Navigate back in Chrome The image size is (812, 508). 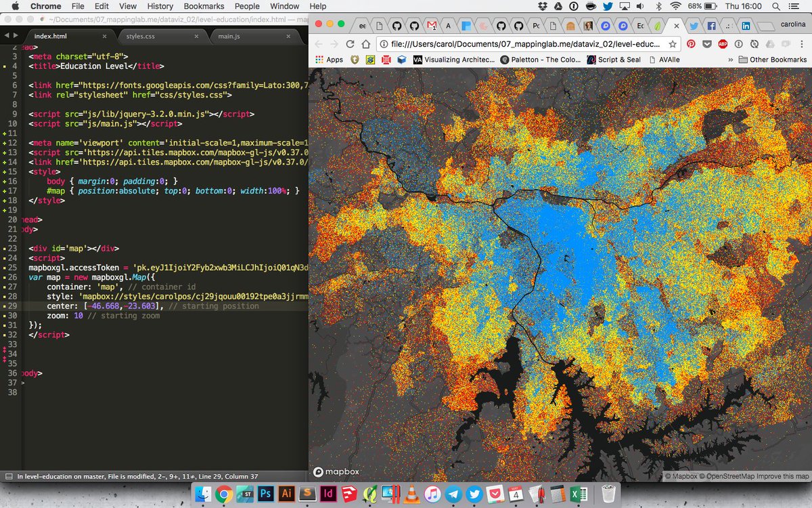point(317,44)
